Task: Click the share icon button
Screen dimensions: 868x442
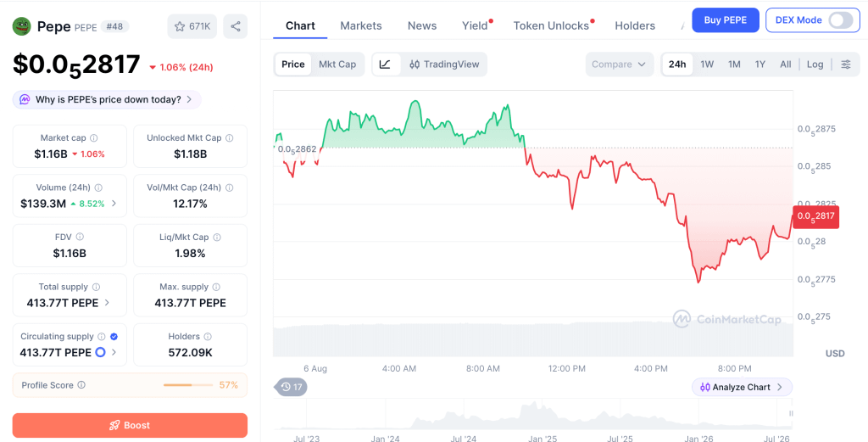Action: click(x=236, y=26)
